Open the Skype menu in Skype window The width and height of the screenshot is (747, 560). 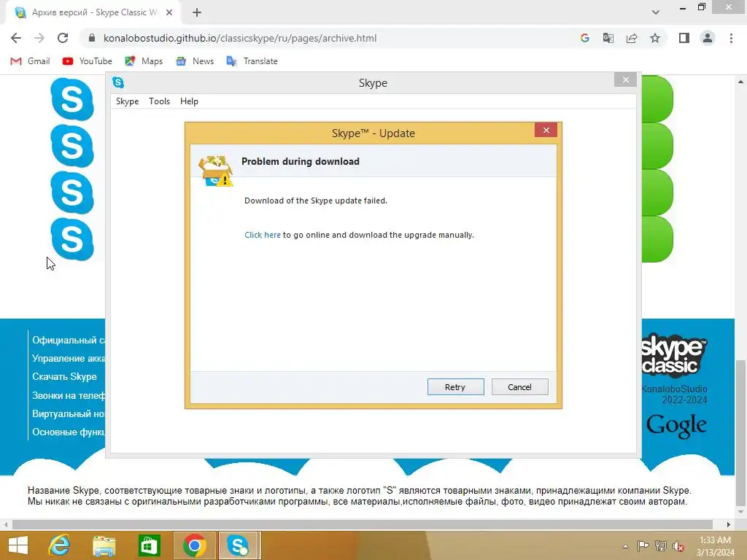[x=127, y=101]
